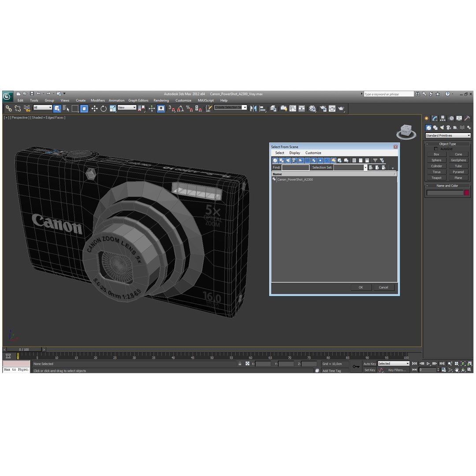The height and width of the screenshot is (476, 476).
Task: Click the object color swatch
Action: click(x=467, y=193)
